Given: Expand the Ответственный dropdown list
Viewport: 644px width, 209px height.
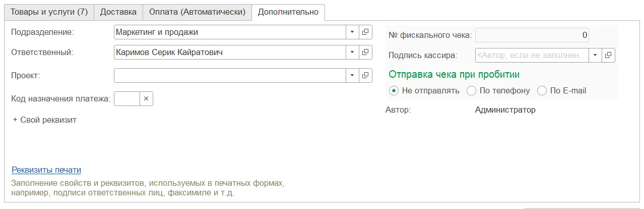Looking at the screenshot, I should point(352,52).
